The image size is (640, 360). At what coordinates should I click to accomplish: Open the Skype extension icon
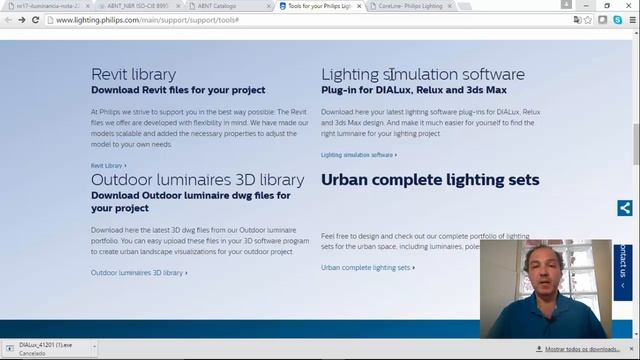coord(618,20)
